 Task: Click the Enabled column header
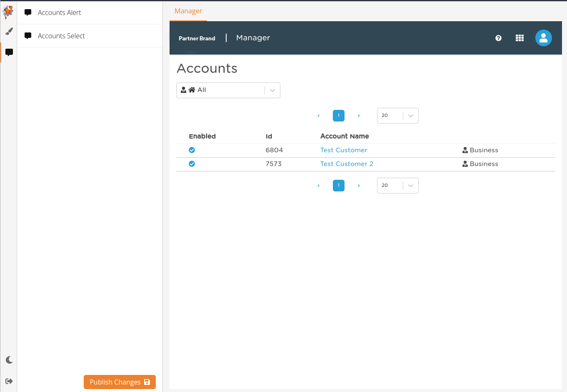click(x=202, y=136)
